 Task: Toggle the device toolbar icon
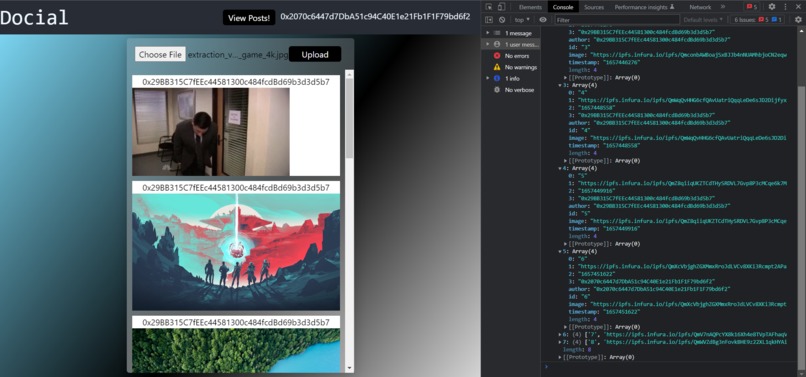coord(501,7)
